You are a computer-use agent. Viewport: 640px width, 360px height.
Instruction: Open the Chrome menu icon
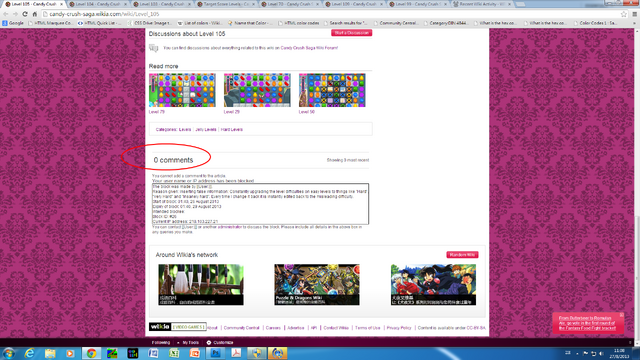[634, 14]
